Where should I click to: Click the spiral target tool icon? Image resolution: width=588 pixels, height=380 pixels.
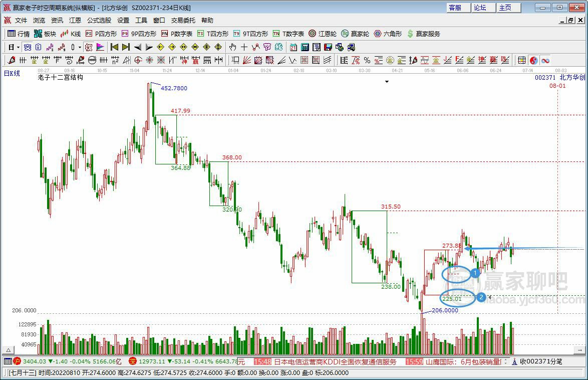[x=138, y=60]
